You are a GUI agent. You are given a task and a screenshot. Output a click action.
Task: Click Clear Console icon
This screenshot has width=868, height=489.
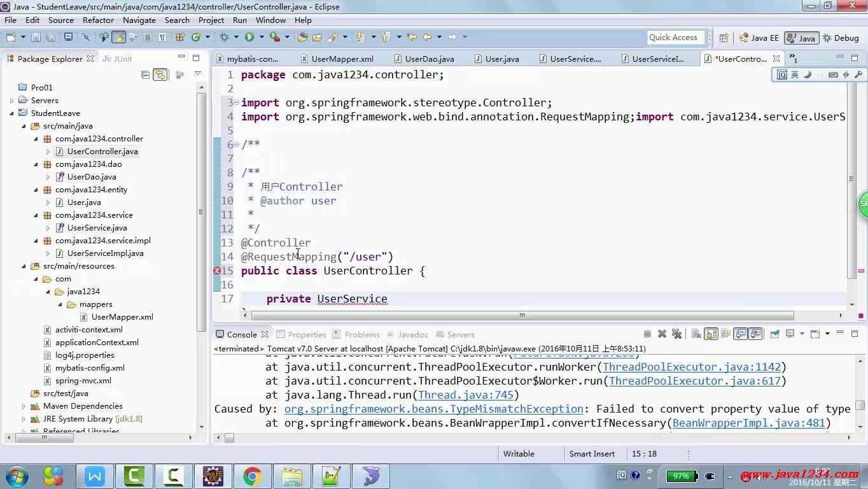point(696,334)
